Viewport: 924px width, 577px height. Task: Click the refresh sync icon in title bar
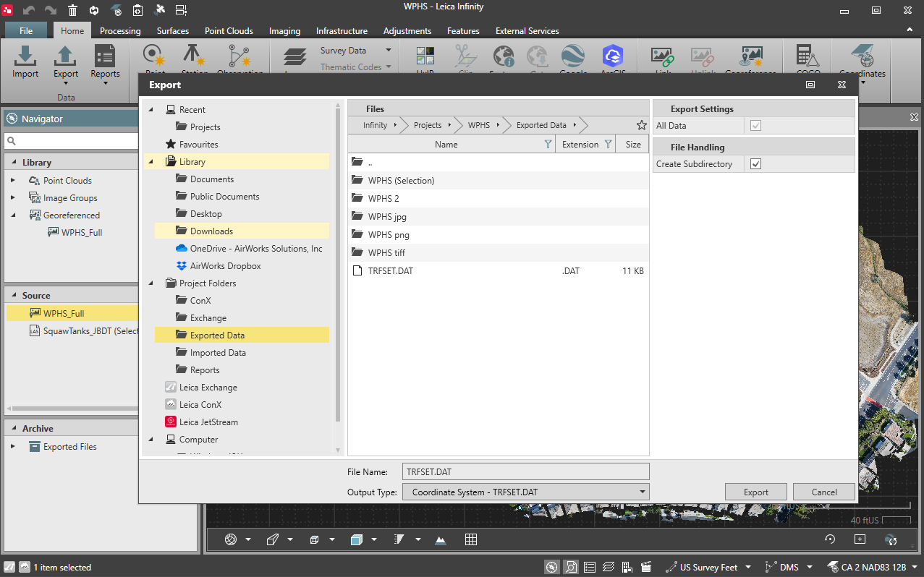pos(94,10)
